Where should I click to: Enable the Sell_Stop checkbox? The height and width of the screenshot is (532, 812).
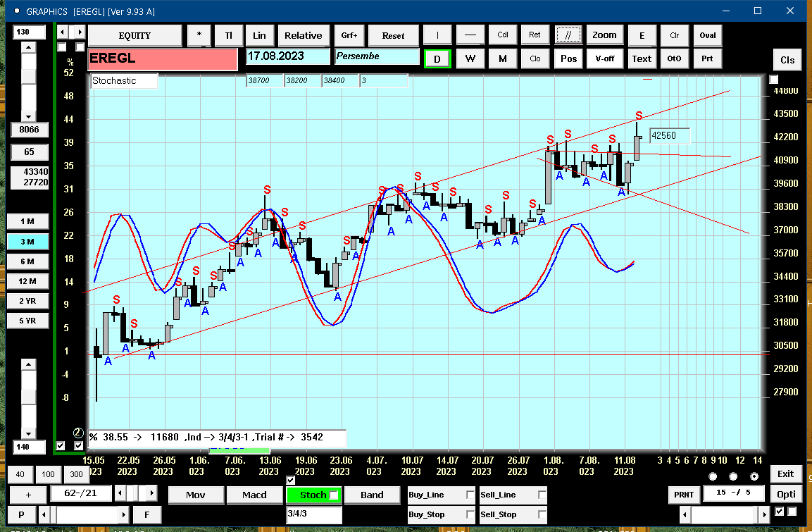[x=542, y=514]
